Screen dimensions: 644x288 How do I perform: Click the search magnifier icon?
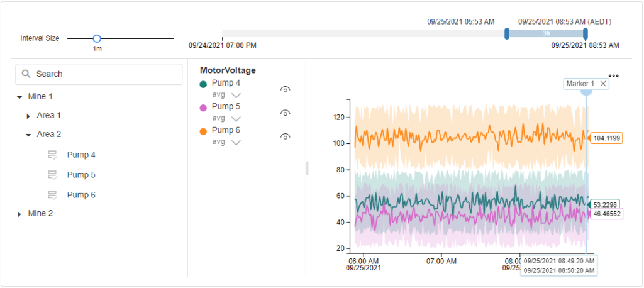point(26,74)
